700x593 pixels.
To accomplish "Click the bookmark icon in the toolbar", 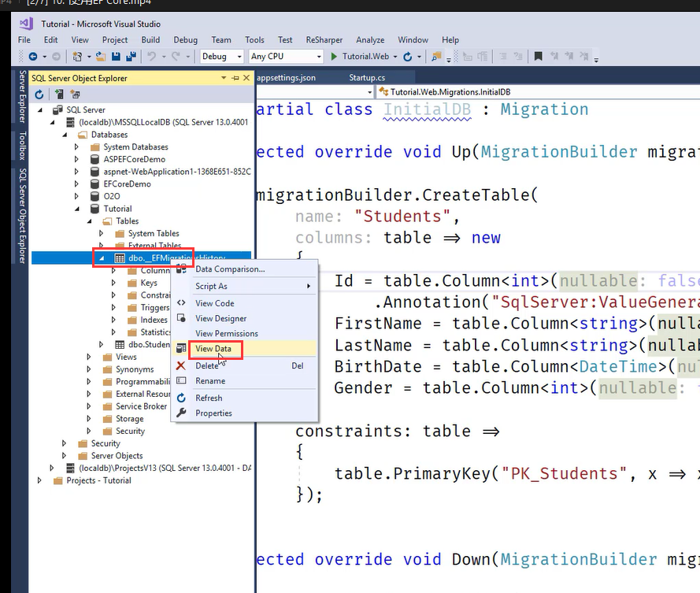I will click(x=539, y=56).
